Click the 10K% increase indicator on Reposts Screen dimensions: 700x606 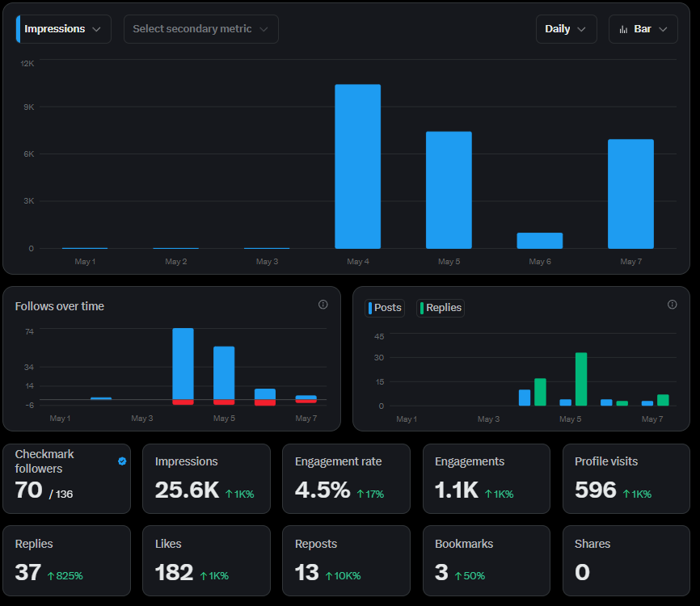343,575
